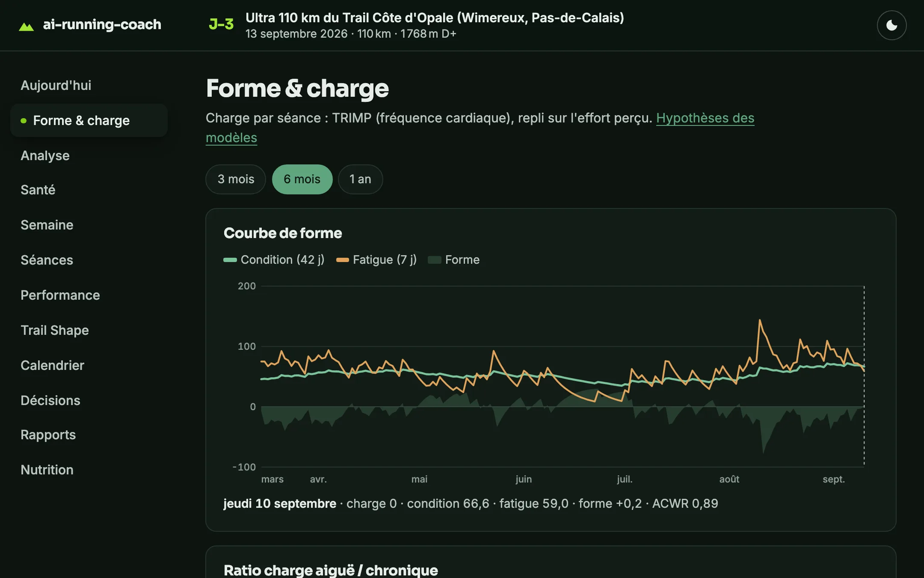Click the août label on the x-axis
924x578 pixels.
tap(729, 480)
